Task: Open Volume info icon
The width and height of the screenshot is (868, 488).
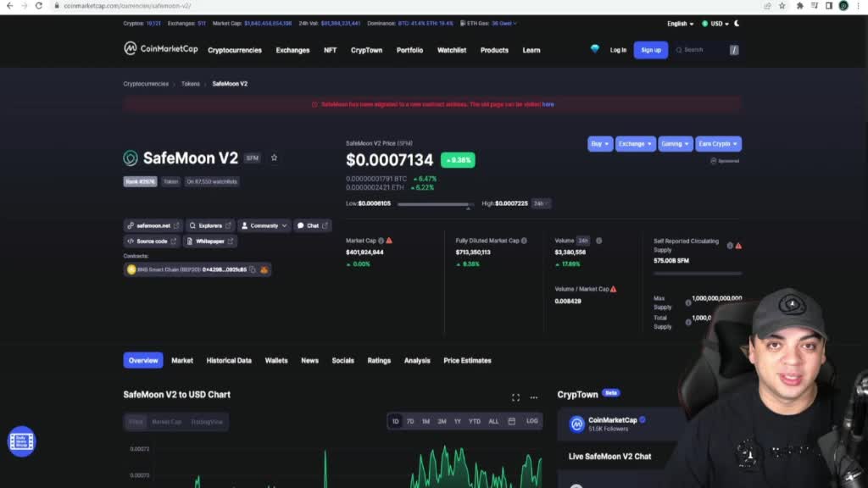Action: [598, 241]
